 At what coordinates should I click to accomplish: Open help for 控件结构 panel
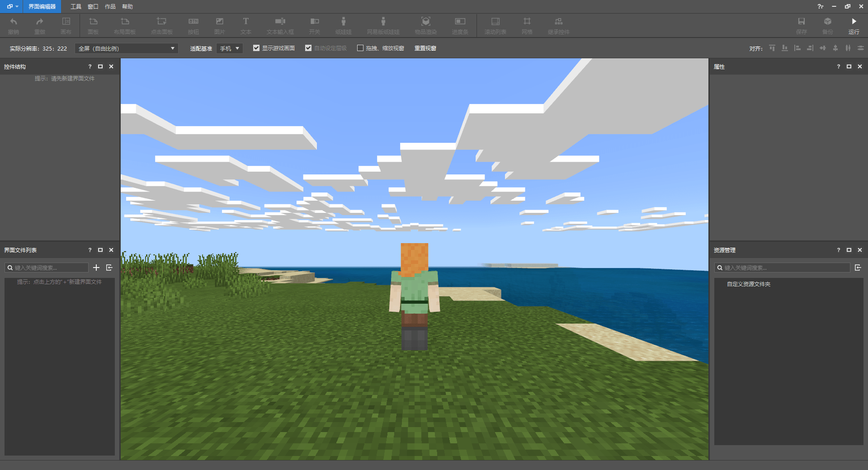(90, 66)
